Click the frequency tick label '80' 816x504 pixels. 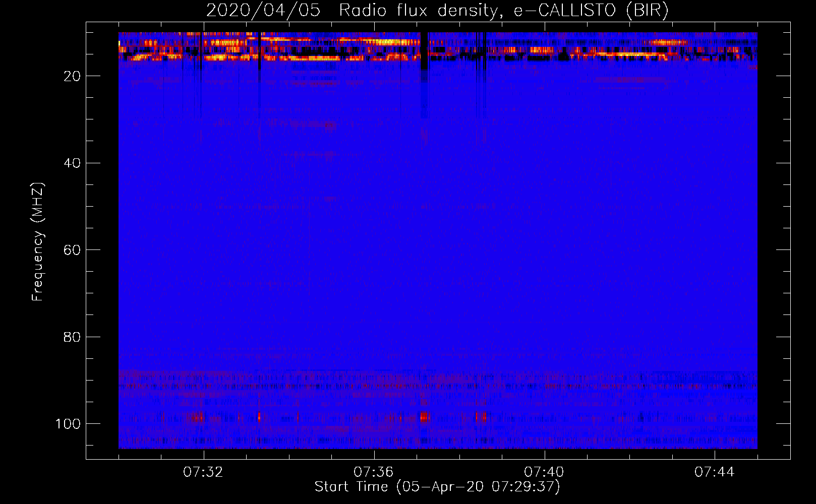click(x=72, y=337)
